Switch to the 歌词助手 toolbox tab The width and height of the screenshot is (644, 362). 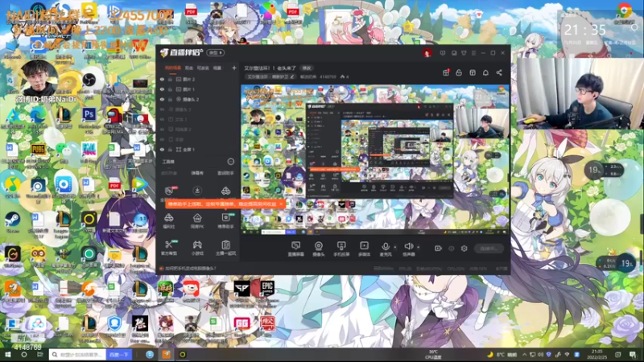coord(225,173)
